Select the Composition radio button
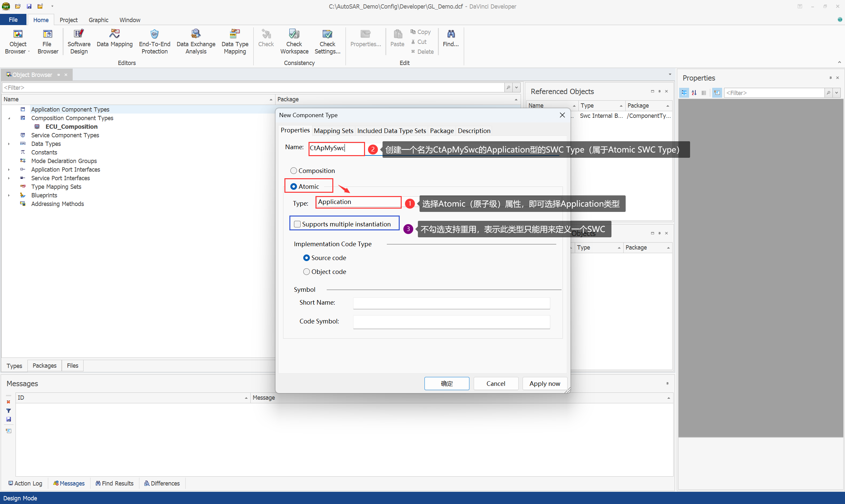This screenshot has height=504, width=845. 294,171
